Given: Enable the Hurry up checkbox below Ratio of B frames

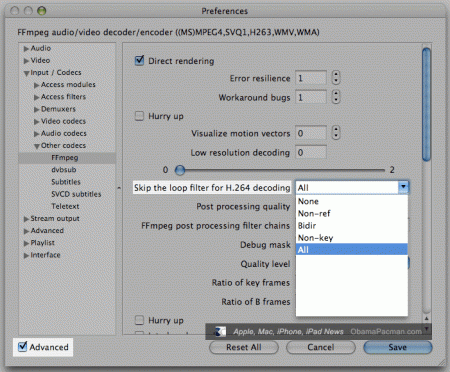Looking at the screenshot, I should [x=139, y=320].
